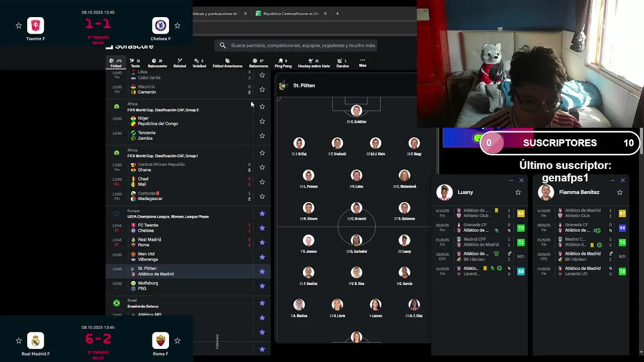Open FIFA World Cup CAF Group I link

(163, 156)
